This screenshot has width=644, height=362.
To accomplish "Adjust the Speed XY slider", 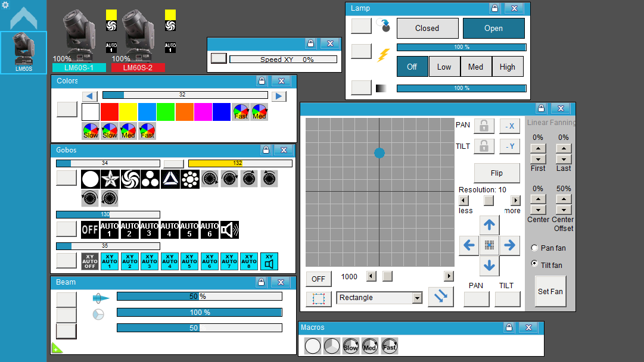I will click(x=284, y=60).
